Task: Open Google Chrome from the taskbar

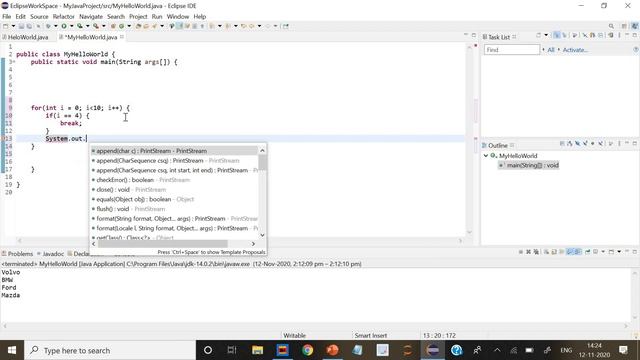Action: (307, 350)
